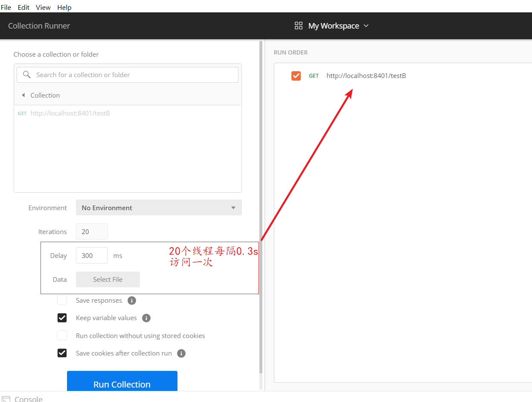Uncheck Save cookies after collection run
The height and width of the screenshot is (402, 532).
[62, 353]
